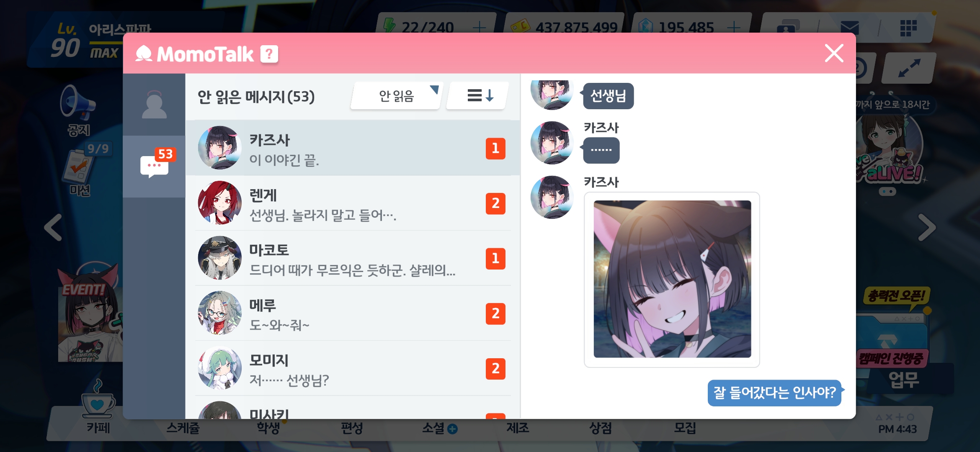Close the MomoTalk window
Image resolution: width=980 pixels, height=452 pixels.
pyautogui.click(x=834, y=54)
